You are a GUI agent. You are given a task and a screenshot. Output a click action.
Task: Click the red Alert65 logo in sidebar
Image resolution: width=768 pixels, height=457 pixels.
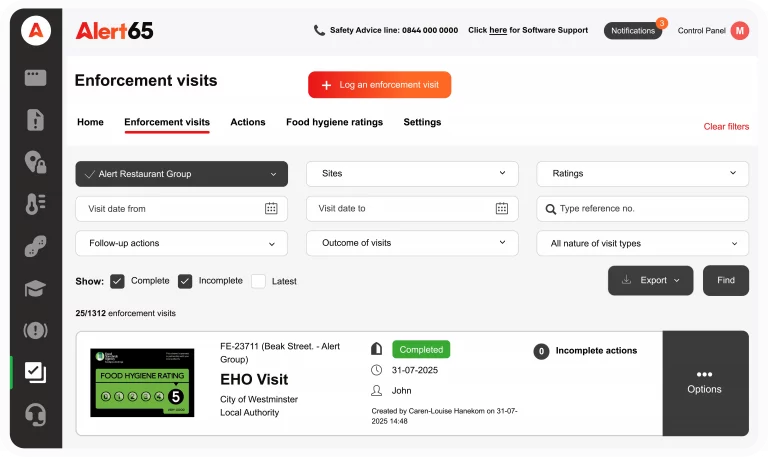point(36,30)
